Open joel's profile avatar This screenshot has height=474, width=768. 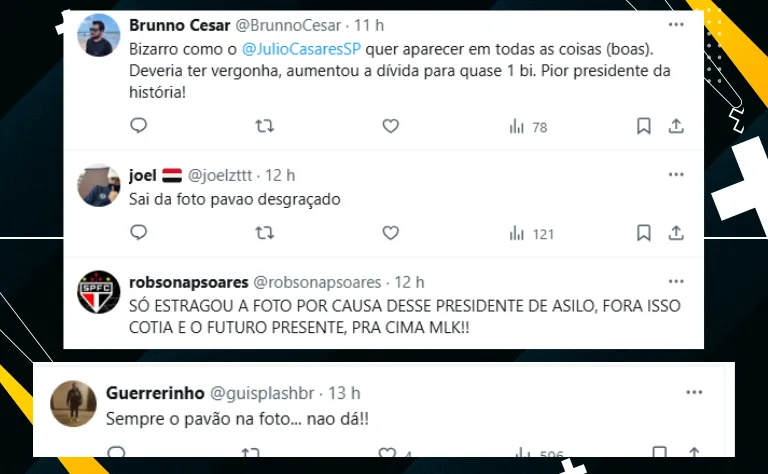(100, 186)
